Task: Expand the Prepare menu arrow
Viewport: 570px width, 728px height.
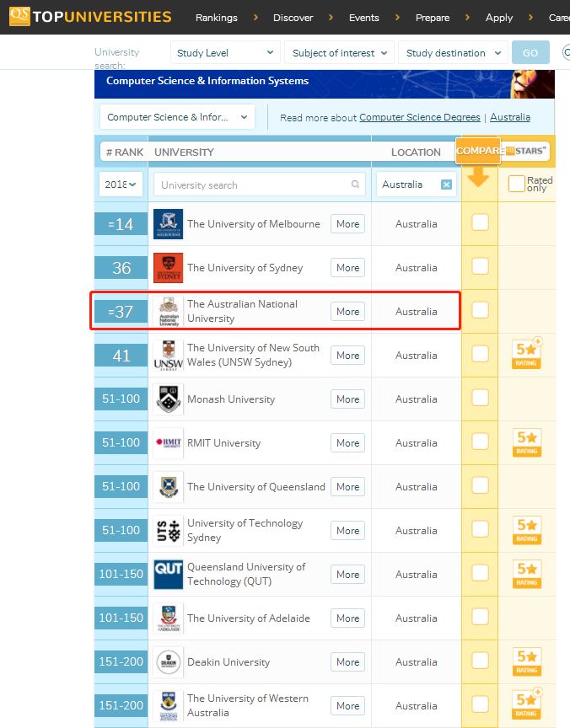Action: pyautogui.click(x=467, y=17)
